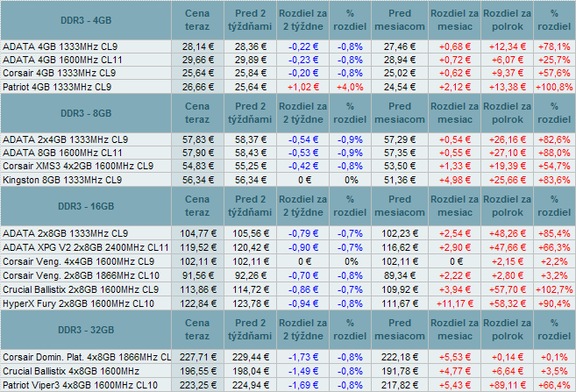Click price two weeks ago '198,04 €'
This screenshot has height=392, width=576.
coord(250,371)
